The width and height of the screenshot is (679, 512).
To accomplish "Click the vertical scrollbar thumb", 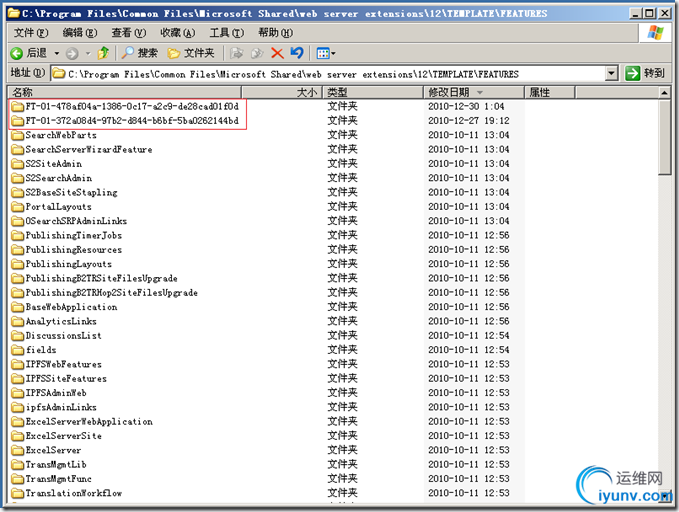I will pyautogui.click(x=665, y=137).
